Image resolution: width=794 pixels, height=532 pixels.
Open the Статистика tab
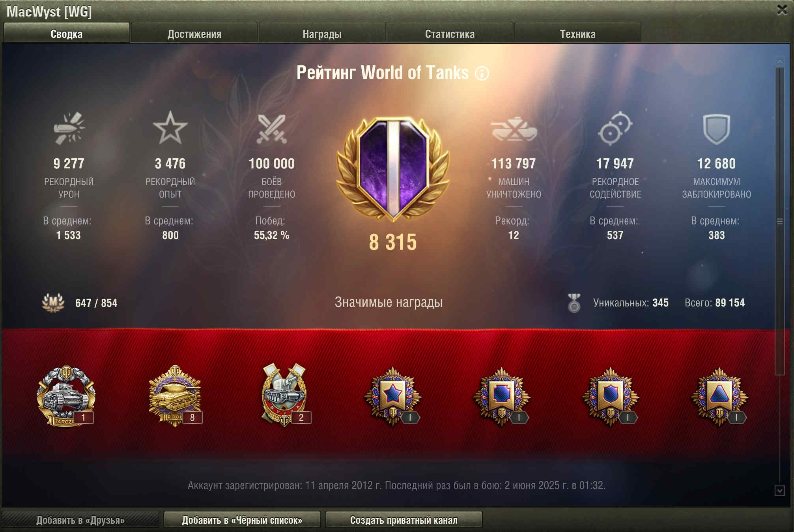450,34
